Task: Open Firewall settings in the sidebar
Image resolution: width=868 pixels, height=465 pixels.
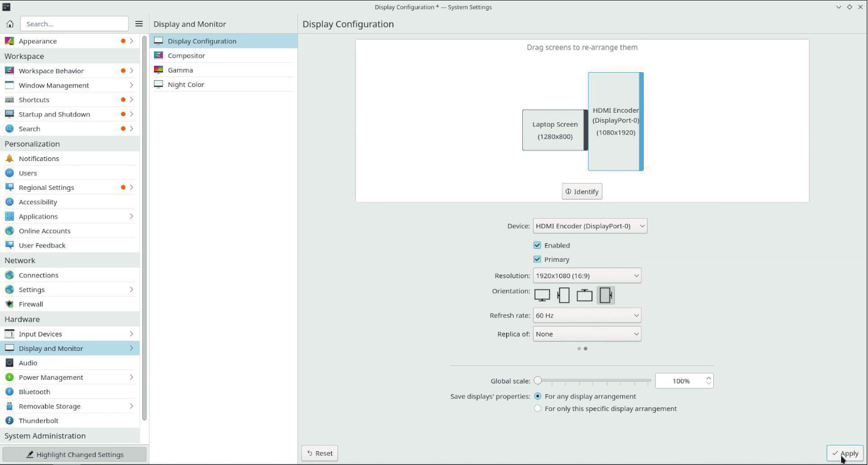Action: [x=31, y=304]
